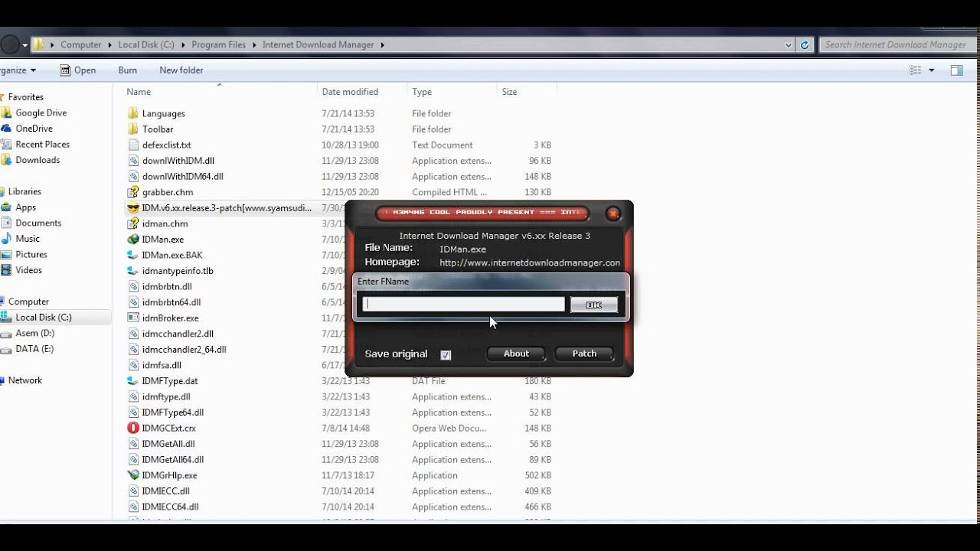Select the grabber.chm help file icon
Viewport: 980px width, 551px height.
point(133,192)
